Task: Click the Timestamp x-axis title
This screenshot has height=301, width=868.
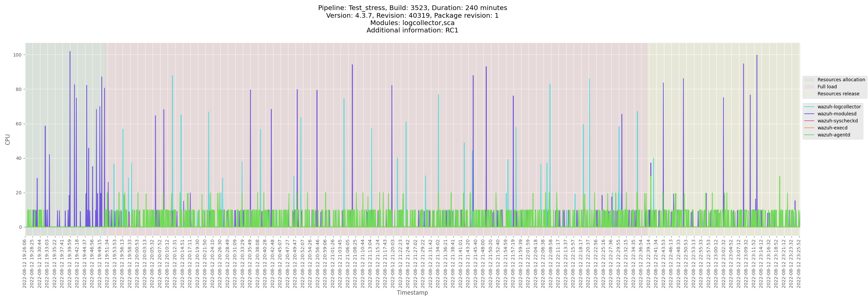Action: coord(412,293)
